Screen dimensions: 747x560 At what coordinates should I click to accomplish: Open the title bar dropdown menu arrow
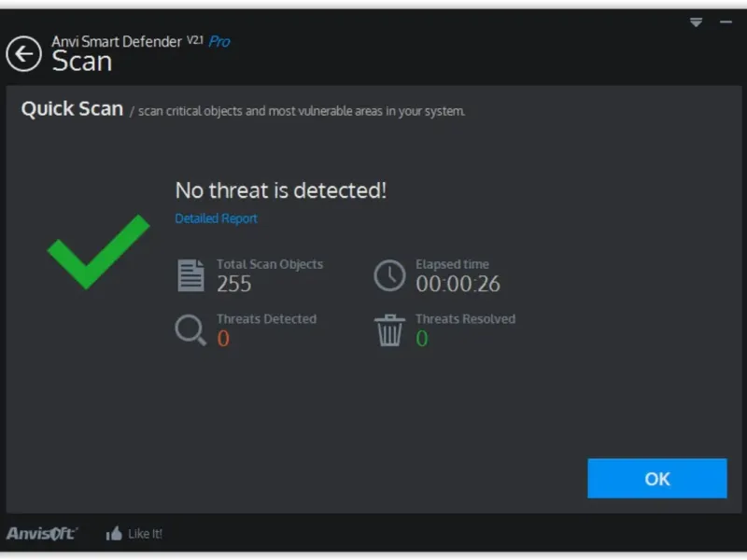[696, 22]
